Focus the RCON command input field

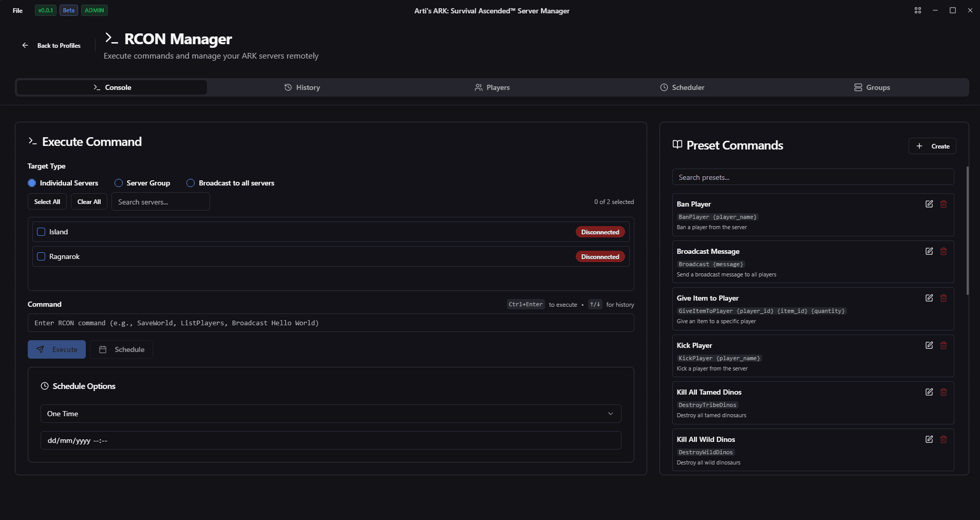point(330,323)
